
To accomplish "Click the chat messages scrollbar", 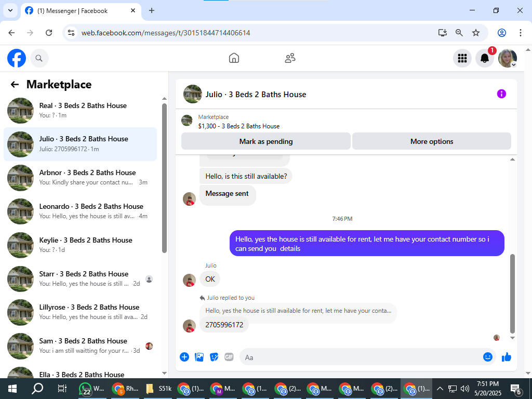I will point(512,294).
